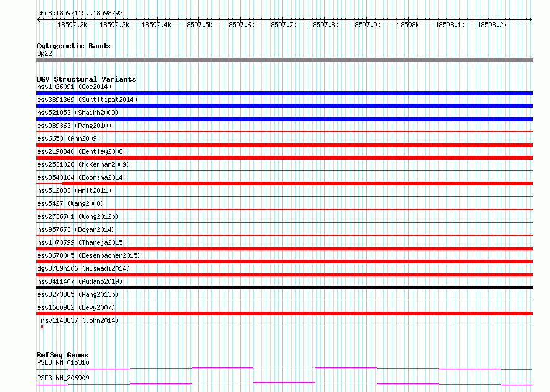Click the Cytogenetic Bands track title
The height and width of the screenshot is (392, 550).
click(x=74, y=46)
